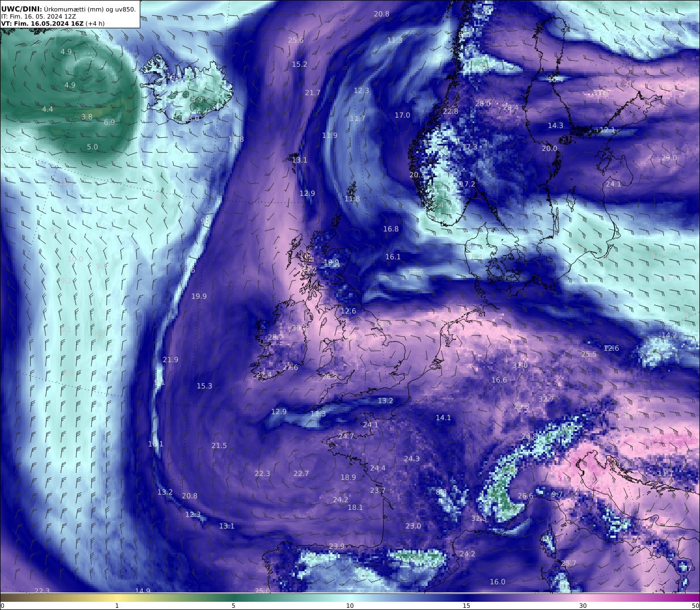Click the 15.3 value in the Atlantic
Image resolution: width=700 pixels, height=610 pixels.
point(205,386)
